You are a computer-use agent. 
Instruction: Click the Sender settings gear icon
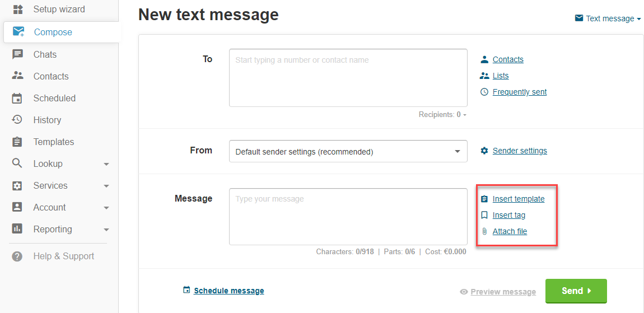[484, 151]
